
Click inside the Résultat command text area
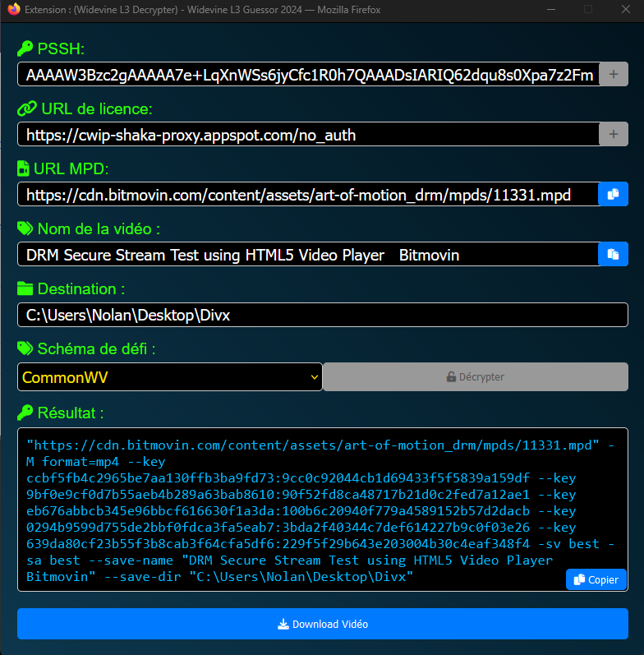323,510
